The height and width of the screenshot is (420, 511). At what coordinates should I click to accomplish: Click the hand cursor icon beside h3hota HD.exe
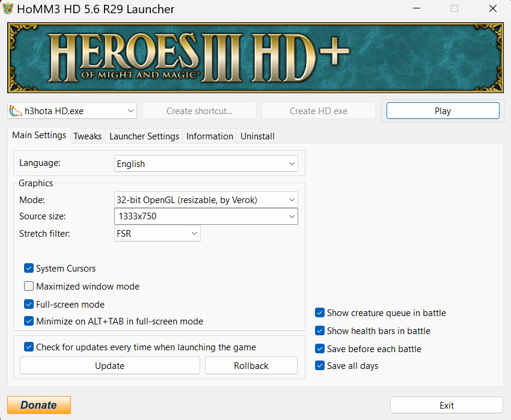[x=14, y=111]
